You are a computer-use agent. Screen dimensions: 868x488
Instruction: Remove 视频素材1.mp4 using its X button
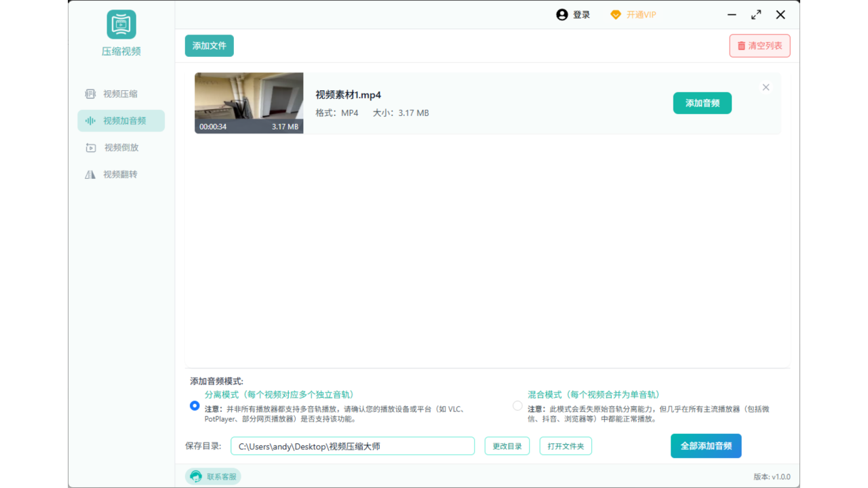point(766,87)
